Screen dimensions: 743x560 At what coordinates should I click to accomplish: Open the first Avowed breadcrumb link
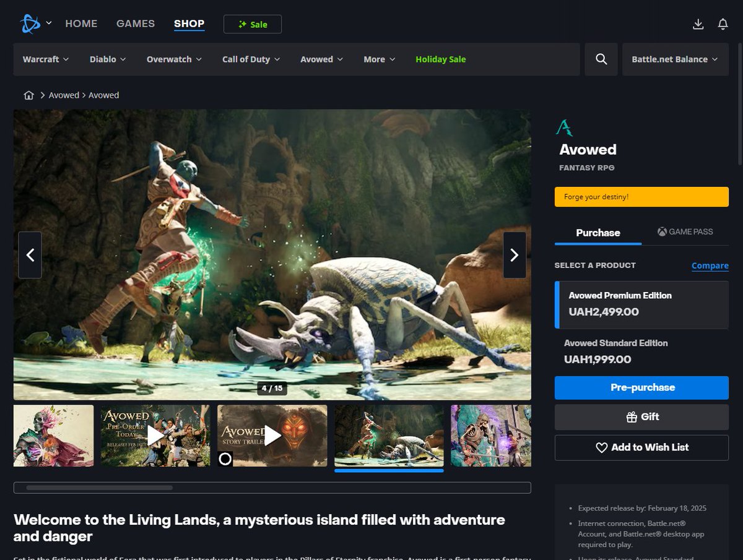[x=64, y=95]
